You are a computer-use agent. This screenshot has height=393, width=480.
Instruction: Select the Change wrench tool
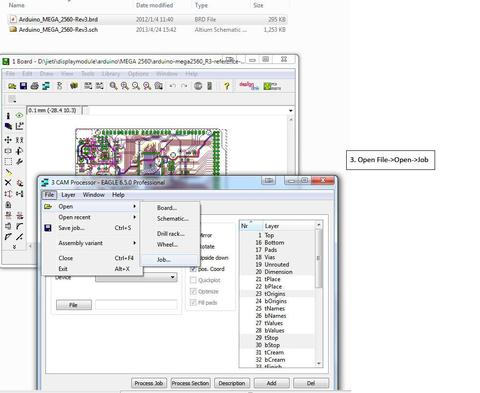(19, 162)
